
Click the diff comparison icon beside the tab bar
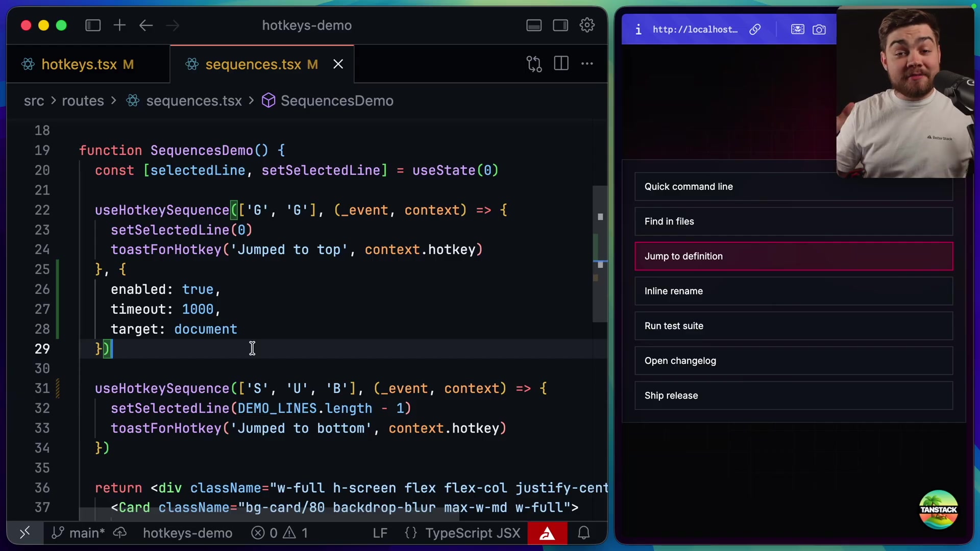(533, 63)
